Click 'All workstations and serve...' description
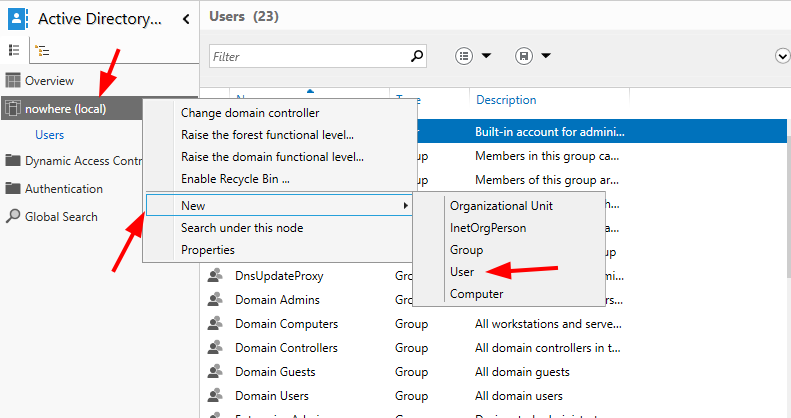The width and height of the screenshot is (791, 418). (x=548, y=324)
